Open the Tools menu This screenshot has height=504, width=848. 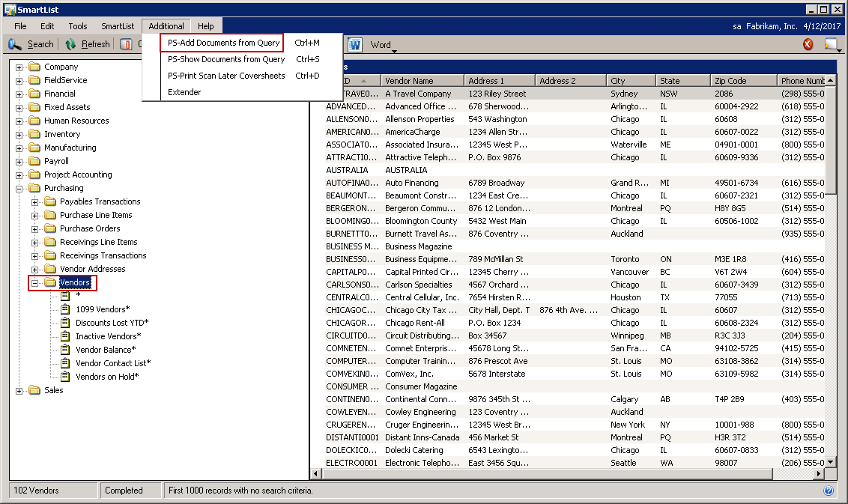click(78, 26)
